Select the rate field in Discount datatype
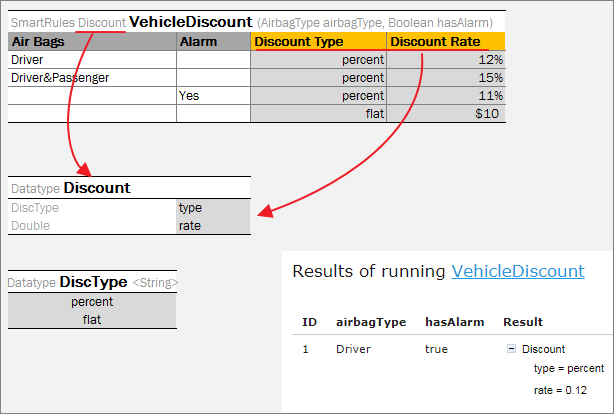Image resolution: width=614 pixels, height=414 pixels. [212, 226]
